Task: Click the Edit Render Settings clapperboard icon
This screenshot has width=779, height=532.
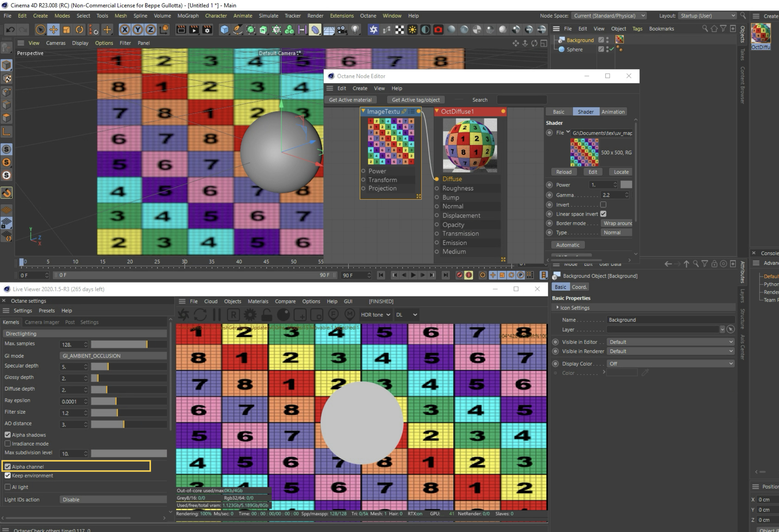Action: pos(207,30)
